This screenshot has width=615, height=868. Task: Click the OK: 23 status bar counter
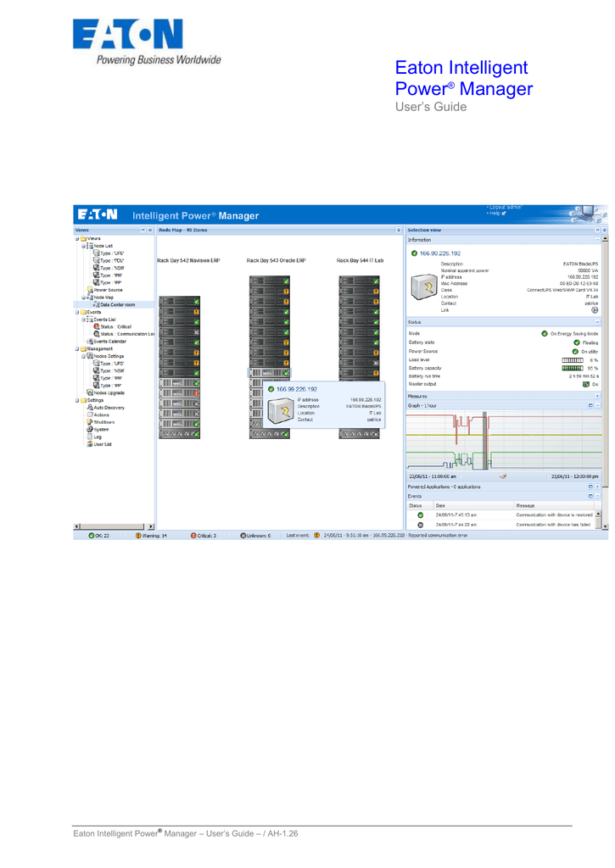click(x=98, y=536)
